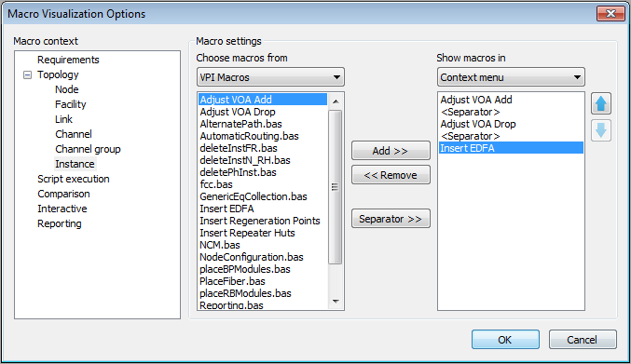This screenshot has height=364, width=631.
Task: Collapse the Topology tree node
Action: [27, 74]
